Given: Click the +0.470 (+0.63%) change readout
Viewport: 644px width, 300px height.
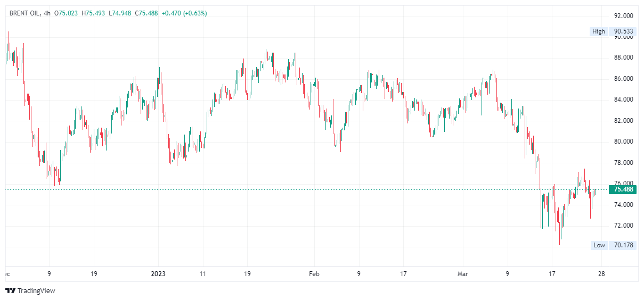Looking at the screenshot, I should click(184, 13).
